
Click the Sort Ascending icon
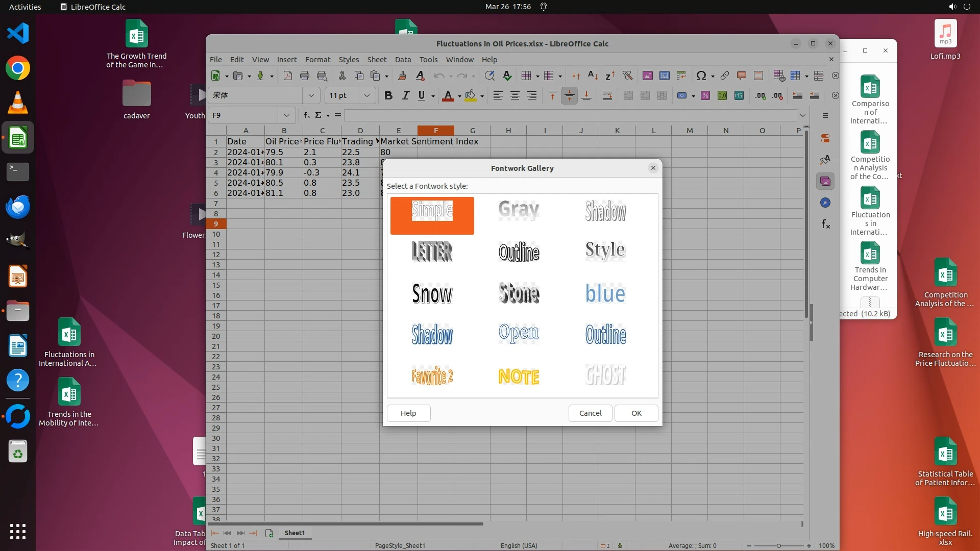tap(593, 76)
